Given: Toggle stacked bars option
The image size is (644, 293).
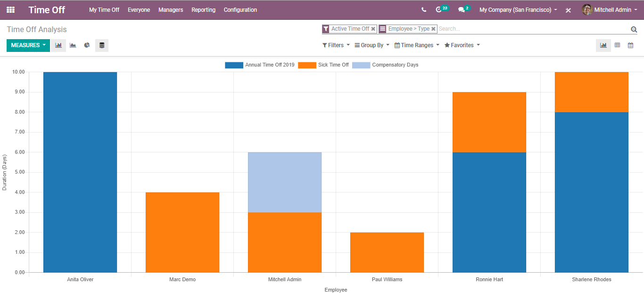Looking at the screenshot, I should [x=102, y=45].
